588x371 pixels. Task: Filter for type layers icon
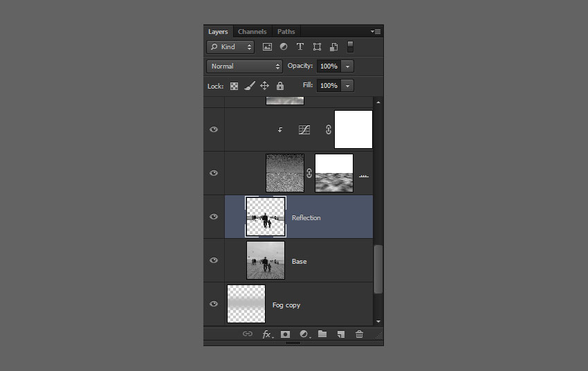(300, 46)
